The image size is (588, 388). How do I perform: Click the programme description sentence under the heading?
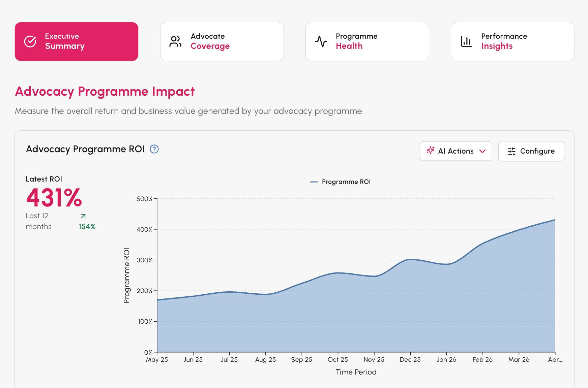189,111
